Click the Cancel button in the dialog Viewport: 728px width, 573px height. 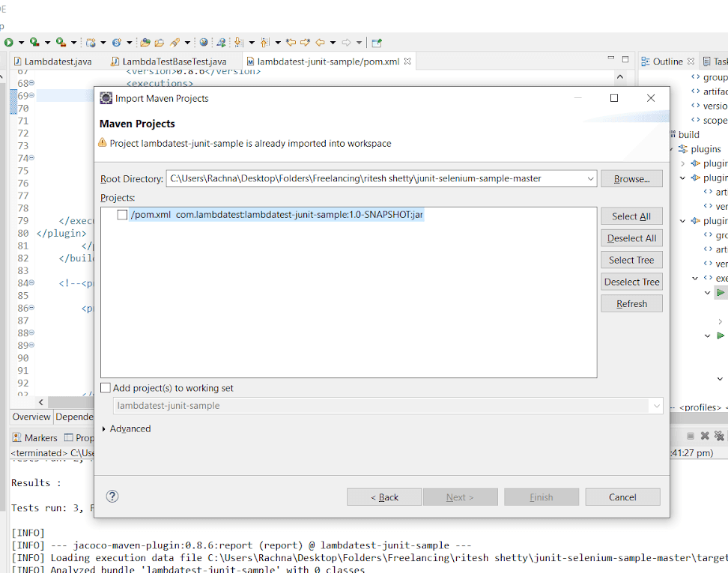click(622, 497)
